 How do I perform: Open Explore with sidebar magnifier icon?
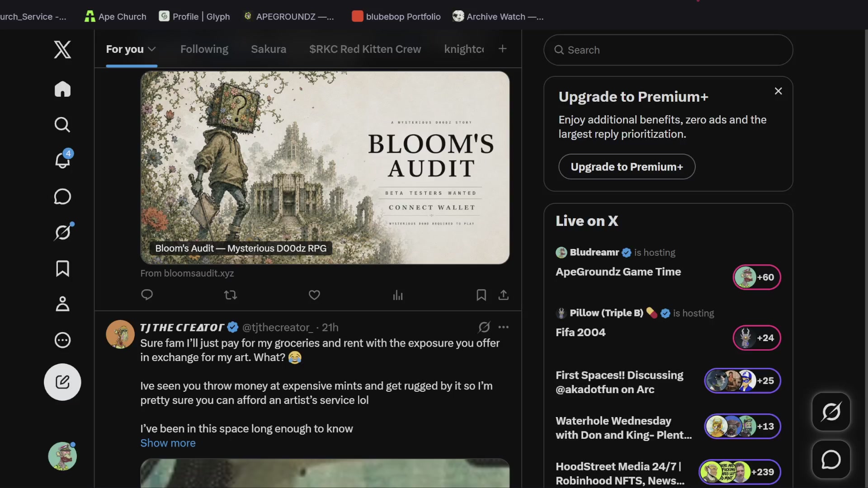(62, 125)
